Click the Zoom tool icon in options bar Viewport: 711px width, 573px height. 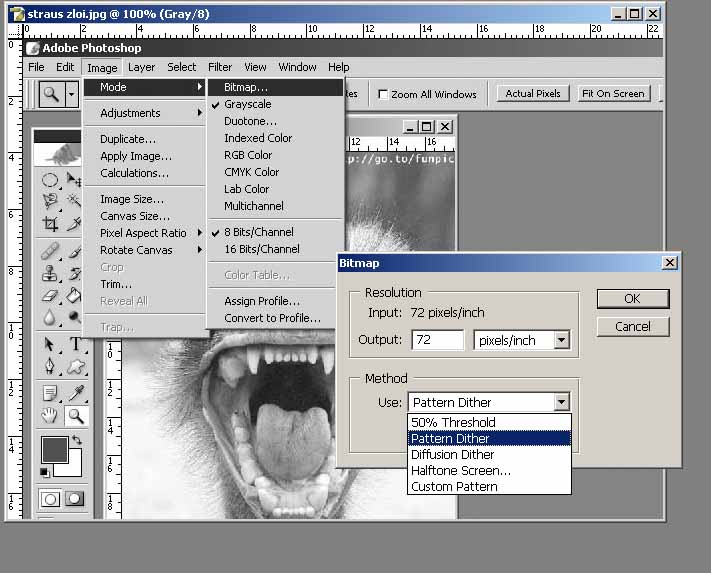[x=52, y=94]
